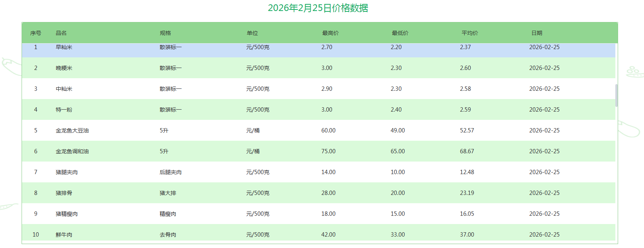This screenshot has width=644, height=248.
Task: Select the 猪腿夹肉 product cell
Action: click(x=67, y=172)
